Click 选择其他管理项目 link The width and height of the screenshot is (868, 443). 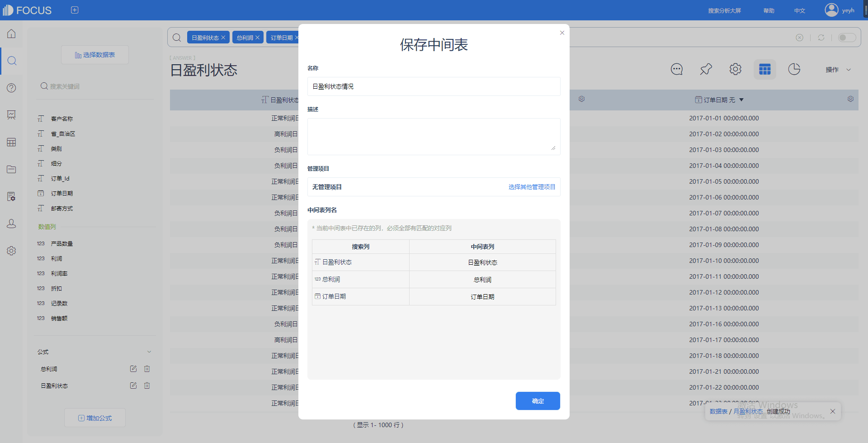532,187
